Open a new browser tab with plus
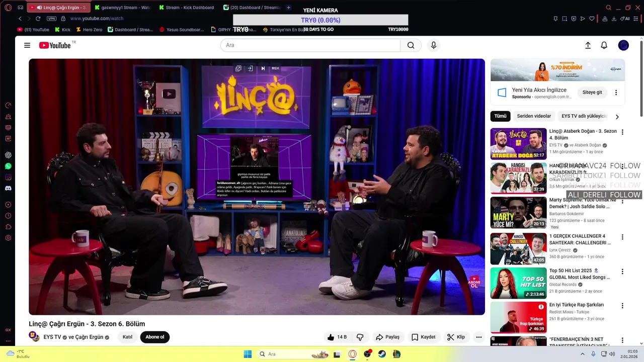The height and width of the screenshot is (362, 644). click(x=288, y=8)
